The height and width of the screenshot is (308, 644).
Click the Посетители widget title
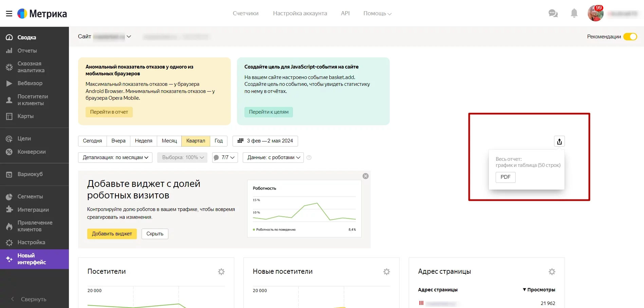click(107, 271)
